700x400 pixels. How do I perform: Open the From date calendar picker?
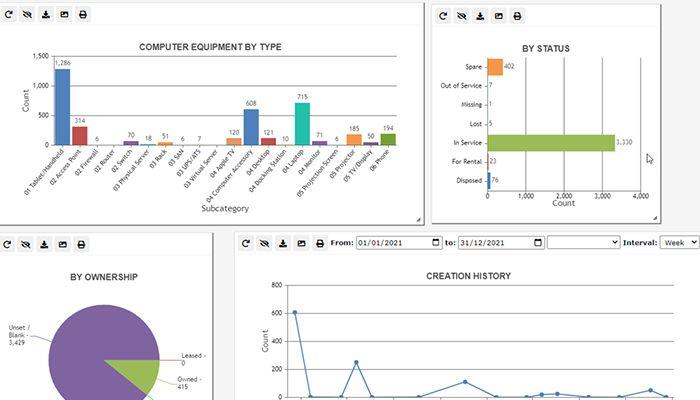[x=436, y=242]
